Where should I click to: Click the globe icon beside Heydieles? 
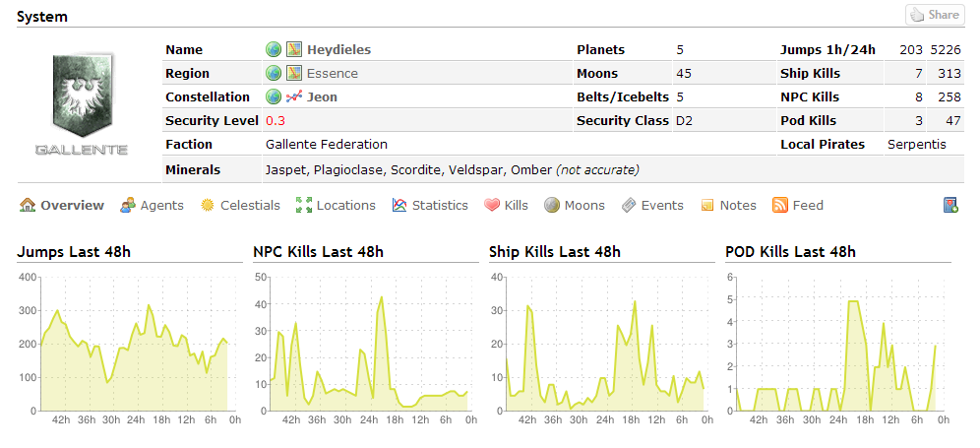point(274,49)
